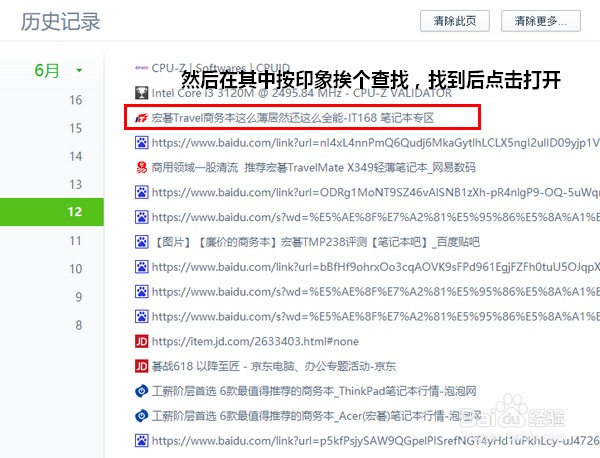Screen dimensions: 600x458
Task: Open Intel Core i3 3120M CPU-Z VALIDATOR entry
Action: (x=302, y=93)
